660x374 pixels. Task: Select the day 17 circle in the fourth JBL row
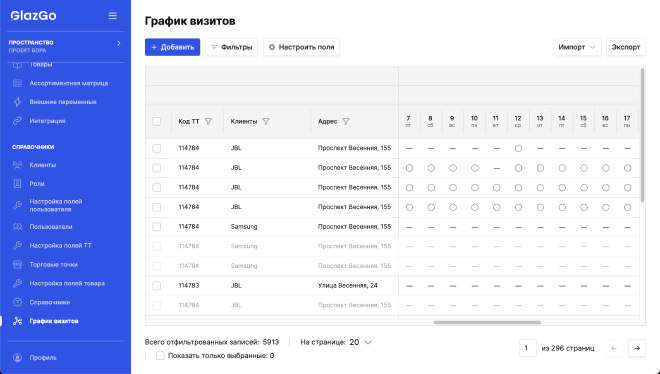coord(627,207)
